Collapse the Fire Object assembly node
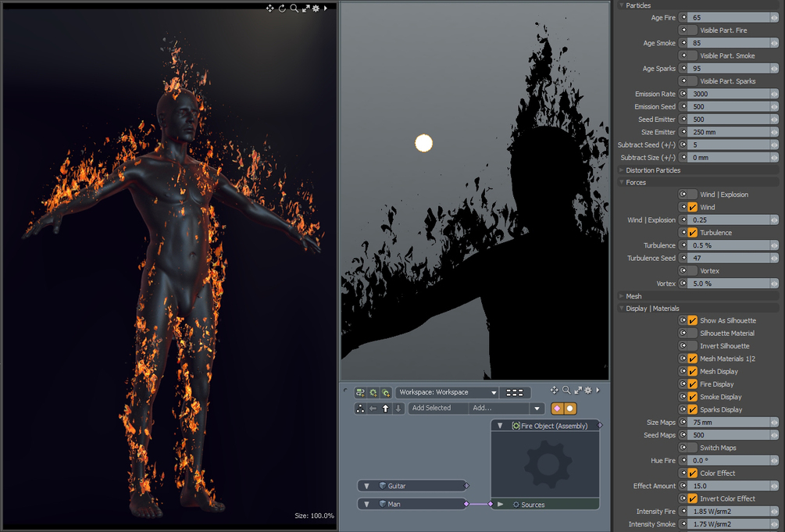Viewport: 785px width, 532px height. pyautogui.click(x=500, y=426)
